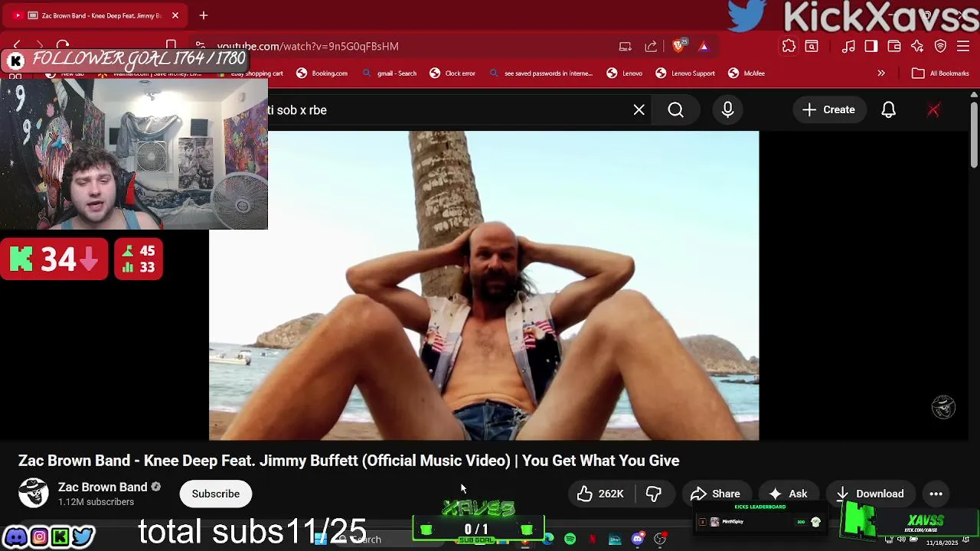
Task: Clear the YouTube search box with X
Action: click(639, 110)
